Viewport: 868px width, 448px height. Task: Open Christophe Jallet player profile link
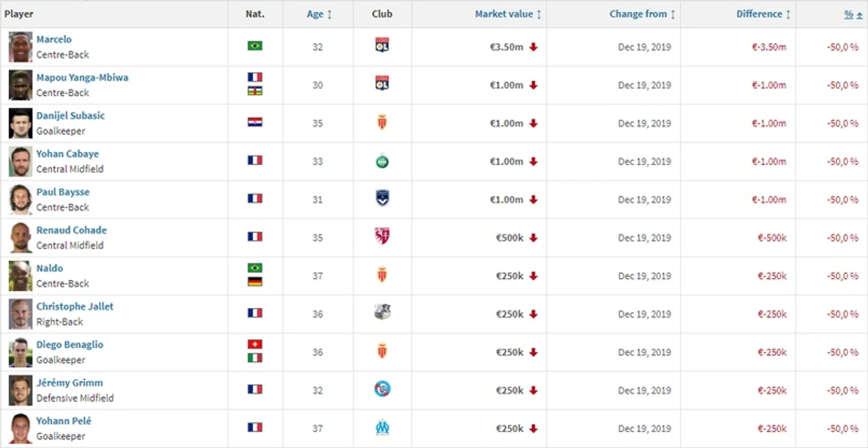[x=75, y=306]
